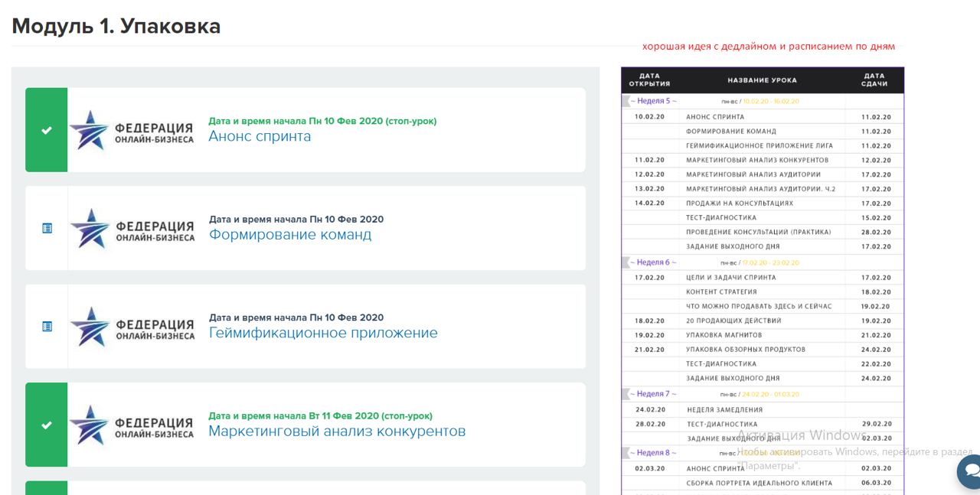The image size is (980, 495).
Task: Click the green checkmark beside Маркетинговый анализ конкурентов
Action: tap(47, 425)
